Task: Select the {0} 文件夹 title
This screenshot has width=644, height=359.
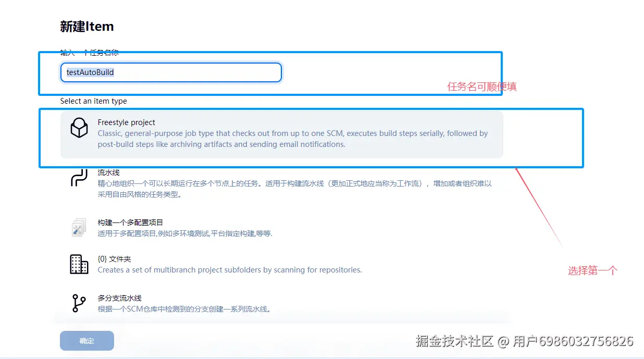Action: (116, 259)
